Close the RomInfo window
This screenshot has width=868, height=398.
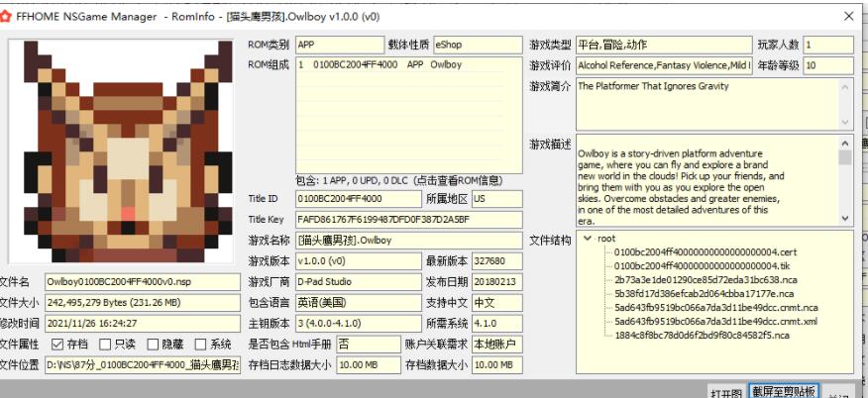[848, 17]
